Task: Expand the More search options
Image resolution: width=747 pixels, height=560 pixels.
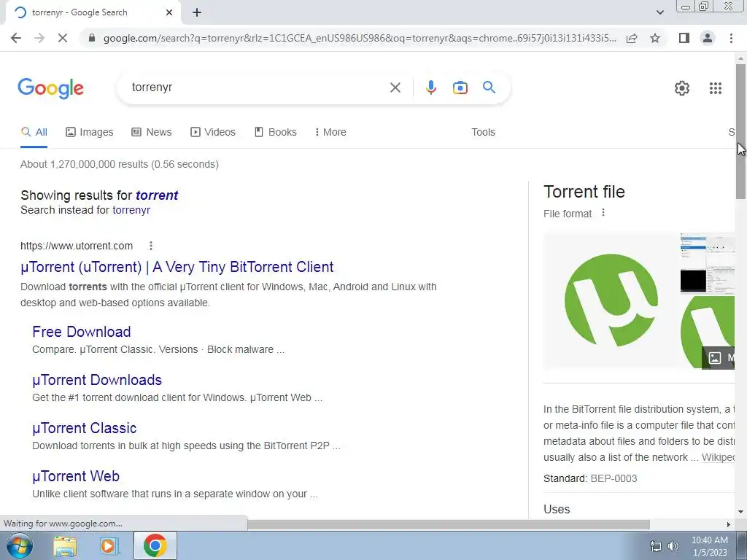Action: [330, 133]
